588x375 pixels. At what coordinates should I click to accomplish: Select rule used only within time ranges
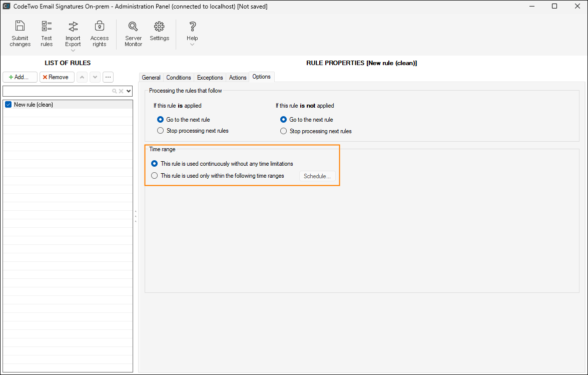tap(154, 176)
